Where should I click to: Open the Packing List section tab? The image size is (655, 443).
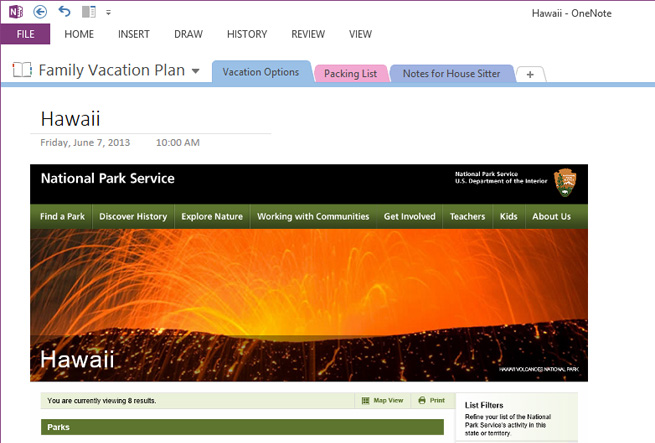tap(350, 74)
